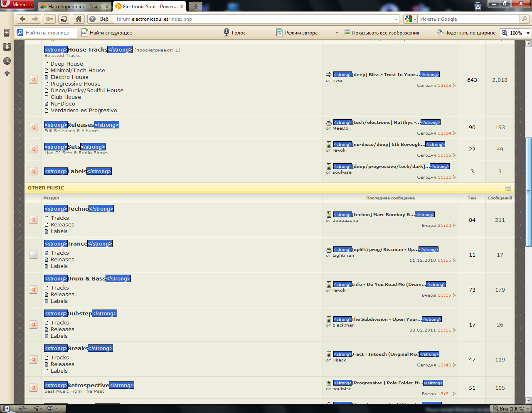532x413 pixels.
Task: Toggle Режим автора mode
Action: click(x=297, y=33)
